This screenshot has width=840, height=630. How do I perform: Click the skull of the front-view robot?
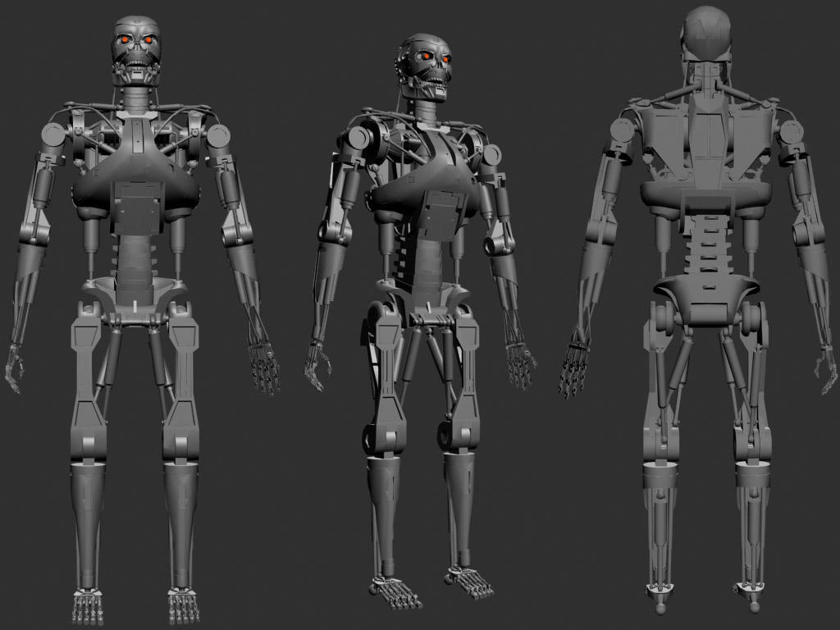coord(135,48)
